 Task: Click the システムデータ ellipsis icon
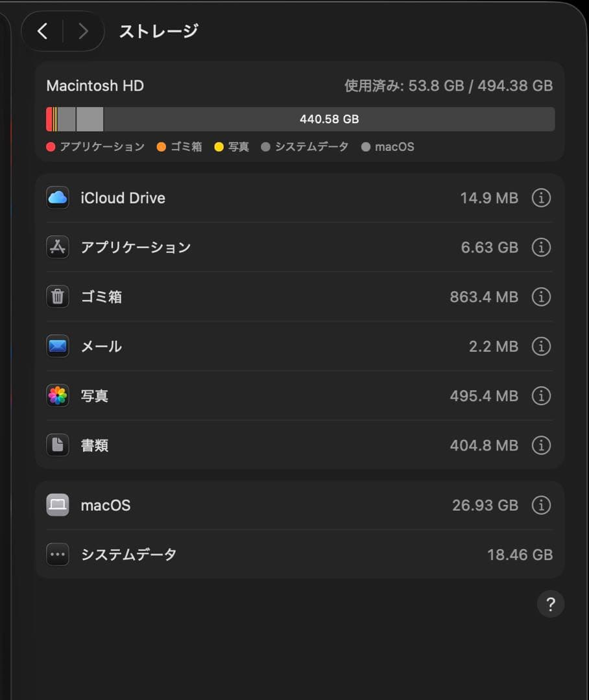pyautogui.click(x=57, y=554)
